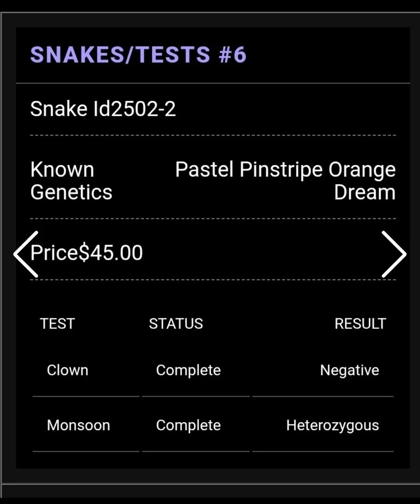Select the Complete status for Monsoon
Image resolution: width=420 pixels, height=504 pixels.
tap(188, 426)
